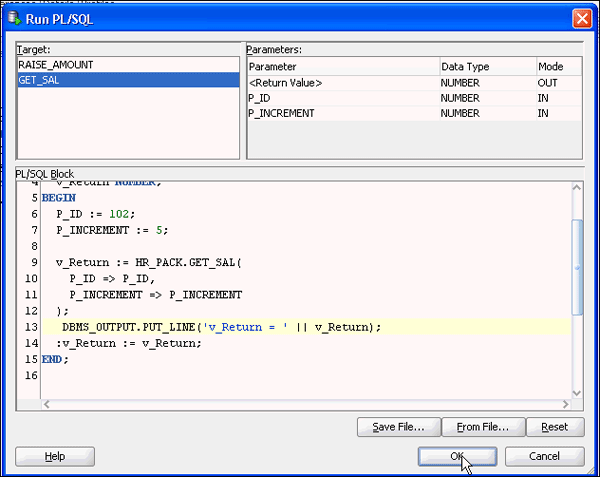Image resolution: width=600 pixels, height=477 pixels.
Task: Cancel the Run PL/SQL dialog
Action: click(x=545, y=456)
